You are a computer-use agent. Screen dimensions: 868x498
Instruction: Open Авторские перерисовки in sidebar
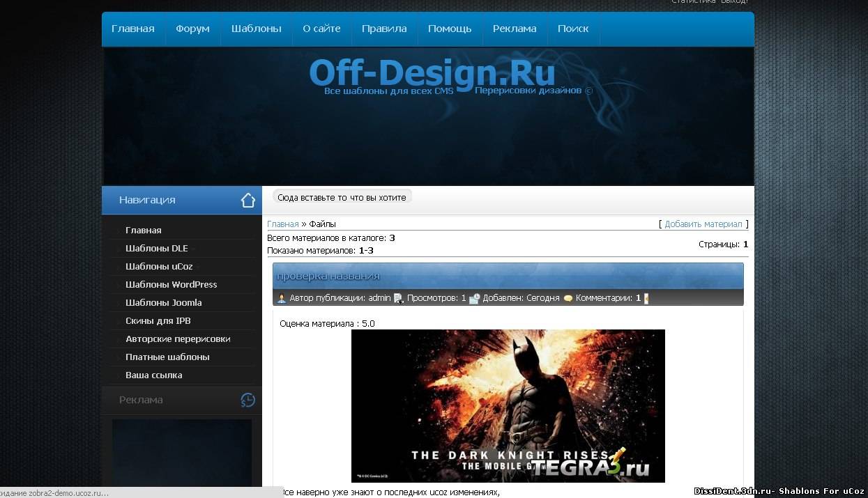pos(178,339)
